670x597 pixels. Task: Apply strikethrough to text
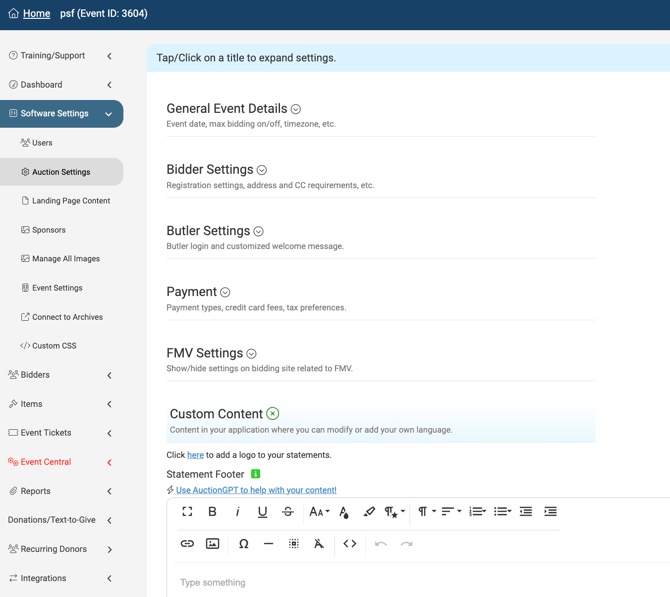[288, 512]
